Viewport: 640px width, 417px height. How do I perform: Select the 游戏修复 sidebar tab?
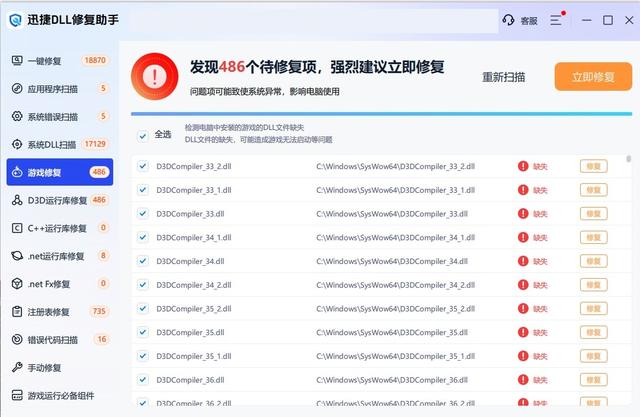pos(60,172)
